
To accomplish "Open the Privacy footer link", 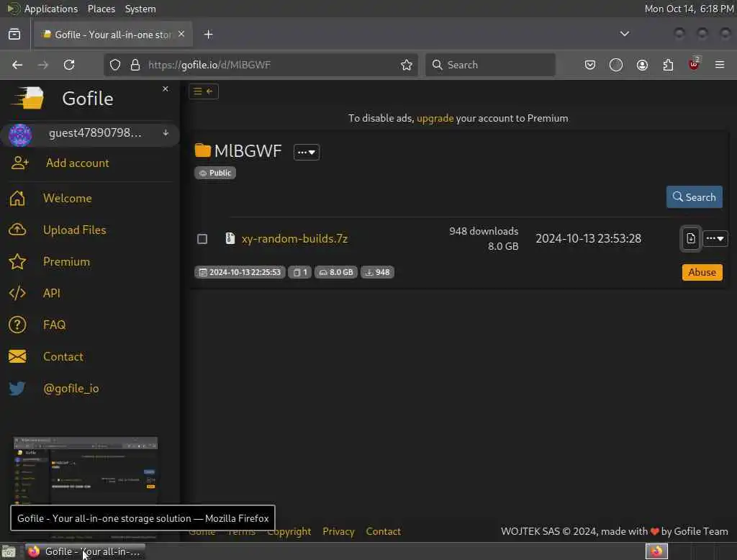I will [338, 531].
